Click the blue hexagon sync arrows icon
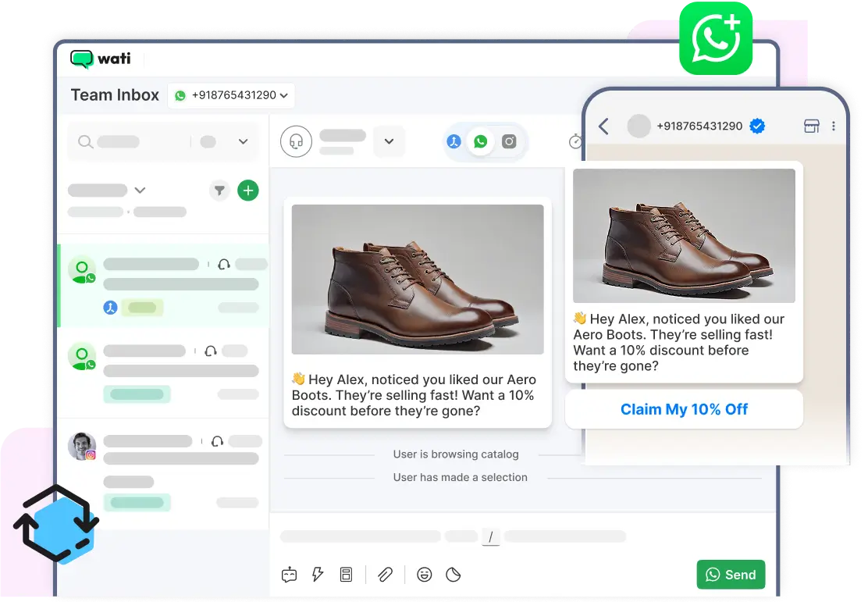 coord(56,523)
